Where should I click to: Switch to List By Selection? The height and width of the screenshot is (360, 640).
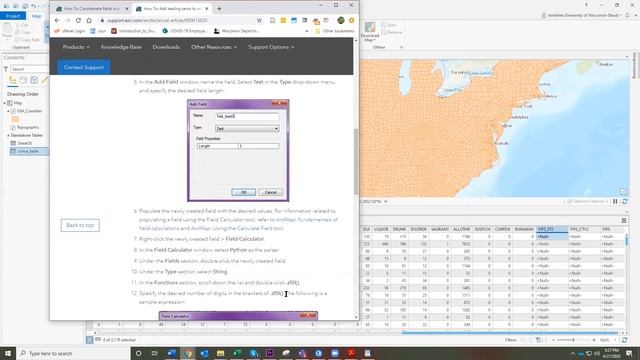(x=34, y=80)
